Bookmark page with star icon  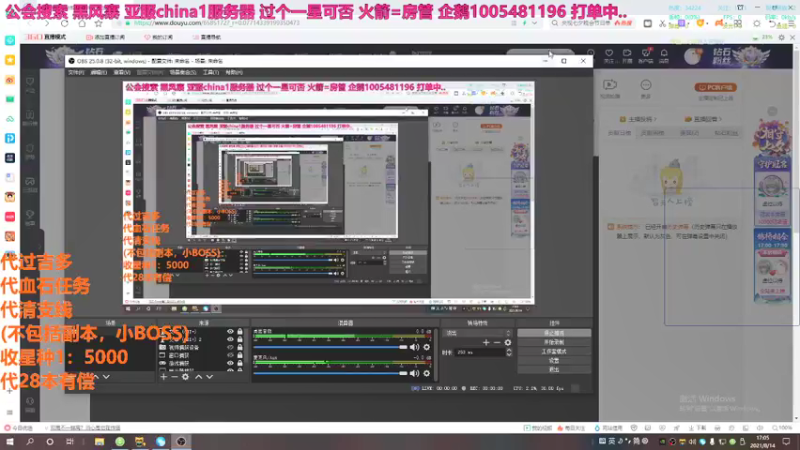point(98,23)
